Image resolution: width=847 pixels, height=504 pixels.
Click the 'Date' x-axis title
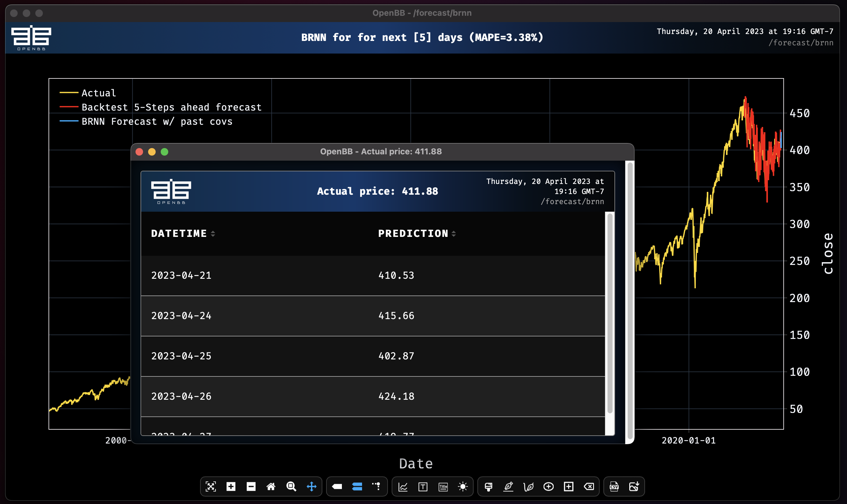(x=416, y=464)
